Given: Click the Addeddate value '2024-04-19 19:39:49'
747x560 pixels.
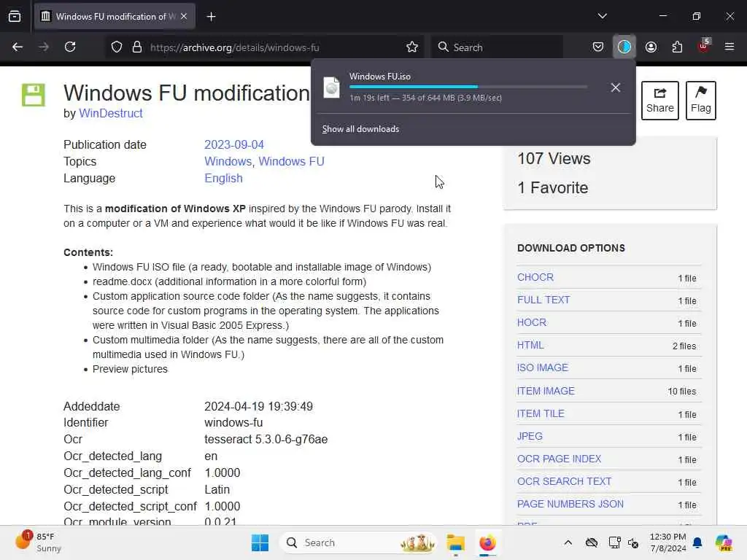Looking at the screenshot, I should (x=259, y=406).
